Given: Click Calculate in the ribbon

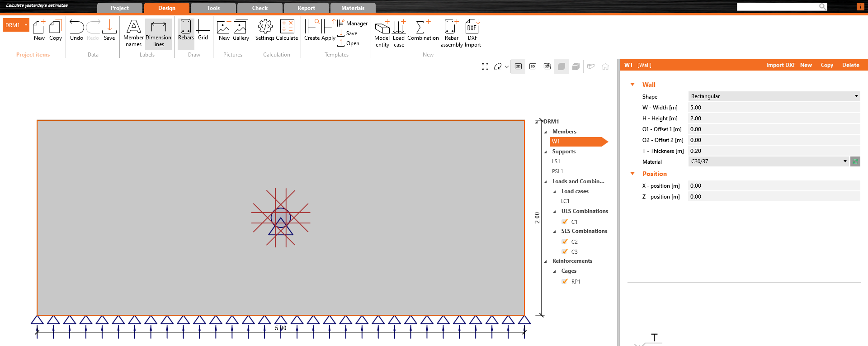Looking at the screenshot, I should [287, 31].
